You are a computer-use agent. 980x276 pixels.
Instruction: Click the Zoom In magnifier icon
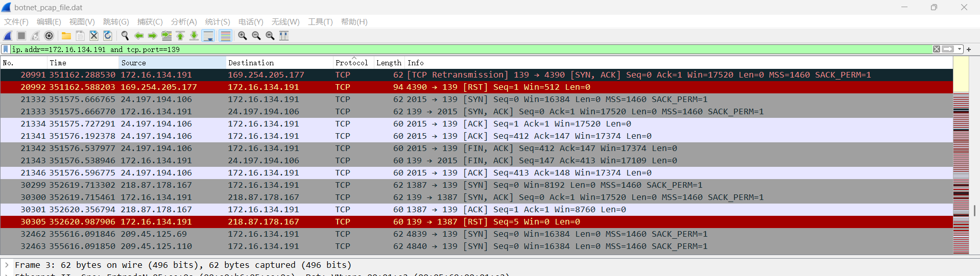(243, 36)
